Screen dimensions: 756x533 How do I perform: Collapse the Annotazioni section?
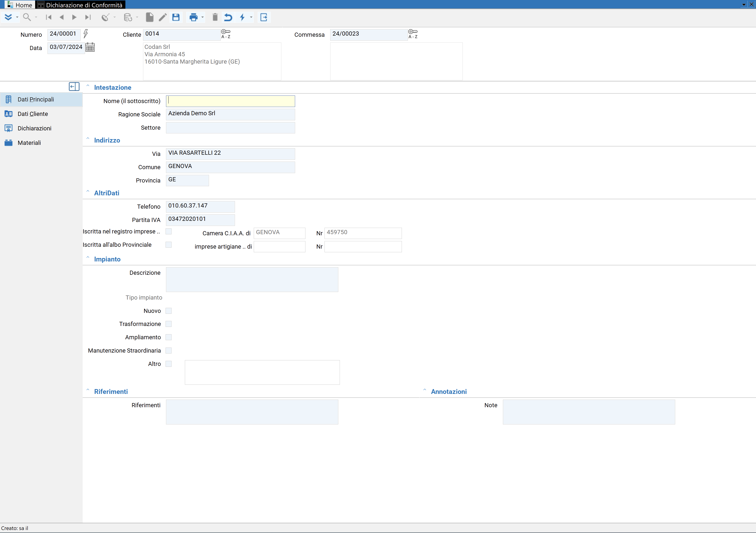pyautogui.click(x=425, y=390)
